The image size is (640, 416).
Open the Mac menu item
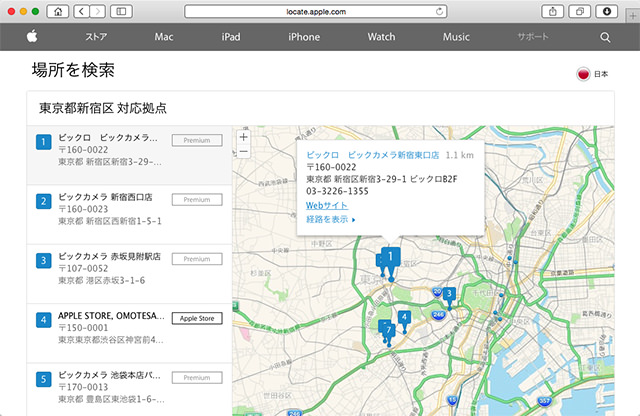pyautogui.click(x=164, y=37)
